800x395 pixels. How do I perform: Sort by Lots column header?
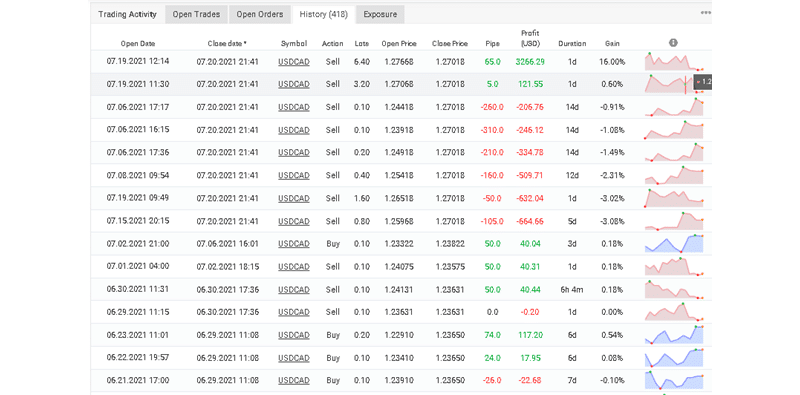click(x=362, y=44)
